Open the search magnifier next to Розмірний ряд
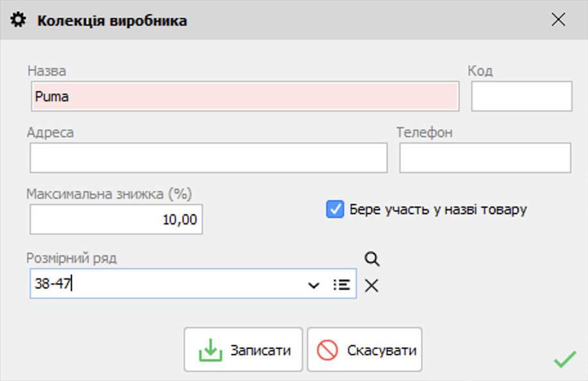The height and width of the screenshot is (381, 588). (371, 258)
